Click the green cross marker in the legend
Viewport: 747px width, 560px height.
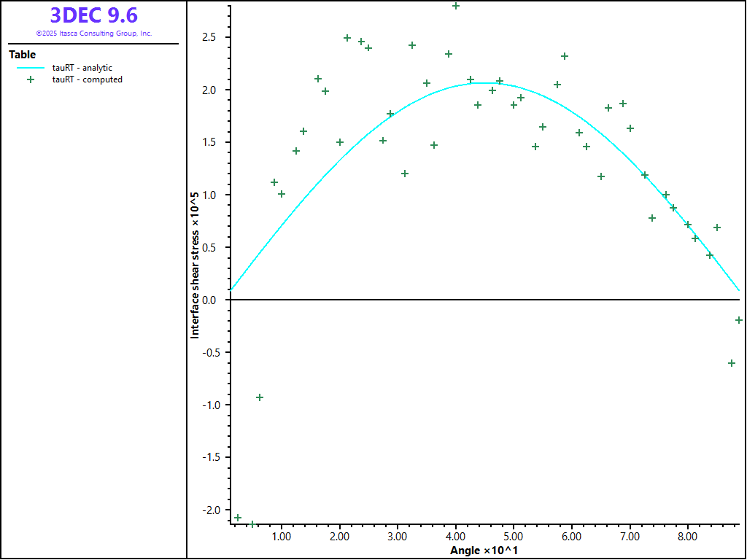click(31, 79)
